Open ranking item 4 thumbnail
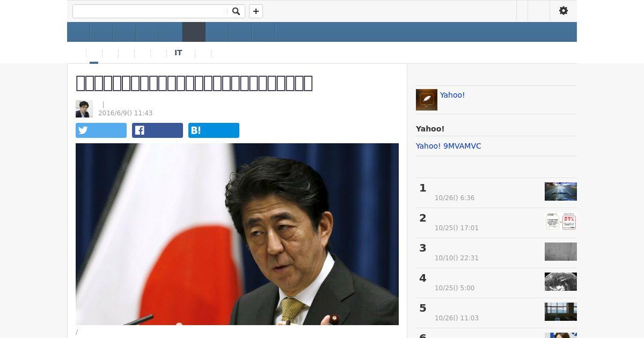 tap(561, 282)
